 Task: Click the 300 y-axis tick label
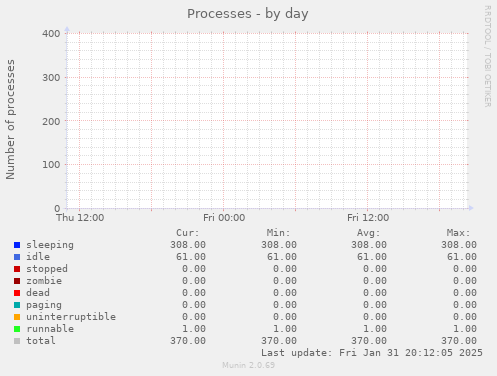51,78
